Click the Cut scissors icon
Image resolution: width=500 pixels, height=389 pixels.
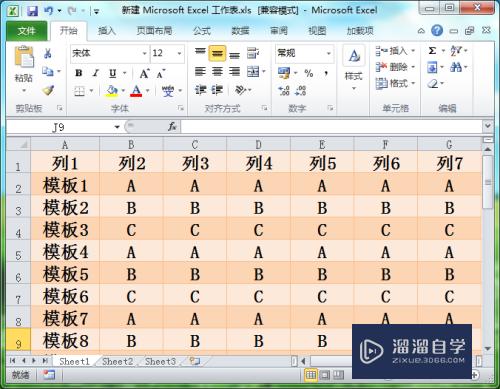[x=48, y=53]
